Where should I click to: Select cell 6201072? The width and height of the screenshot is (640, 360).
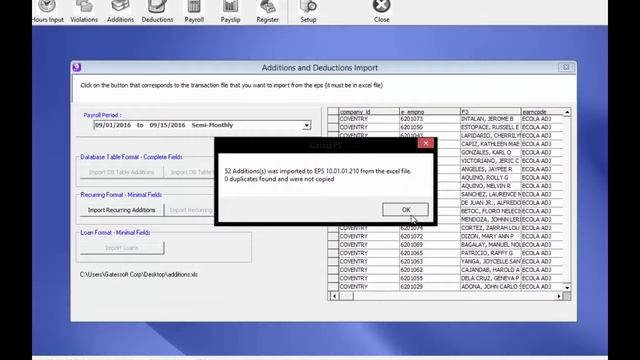pos(429,236)
